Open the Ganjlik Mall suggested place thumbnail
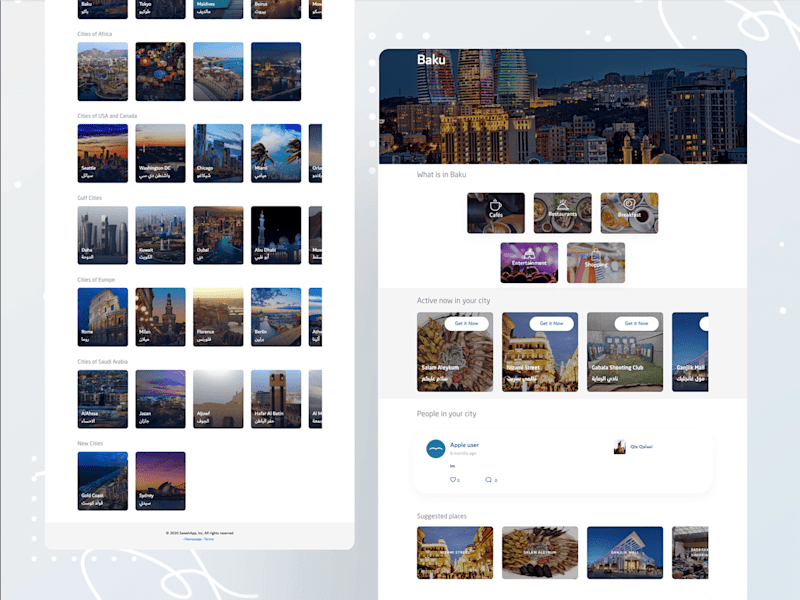 coord(625,553)
